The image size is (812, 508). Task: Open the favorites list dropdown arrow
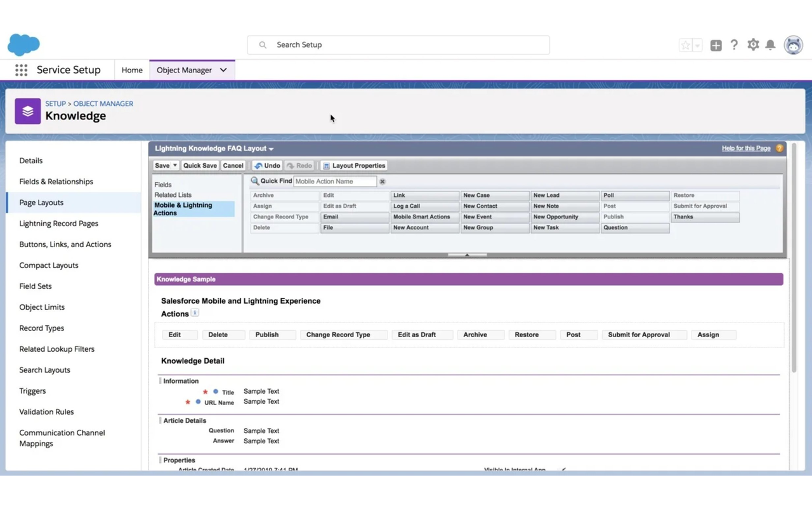(697, 45)
